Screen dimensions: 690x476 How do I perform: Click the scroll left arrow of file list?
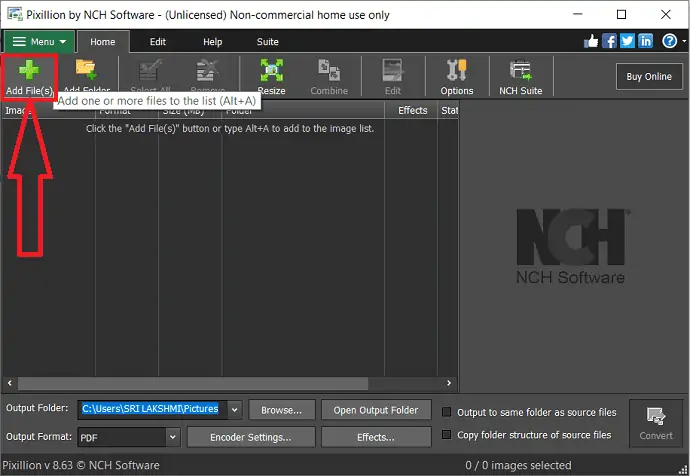coord(10,383)
